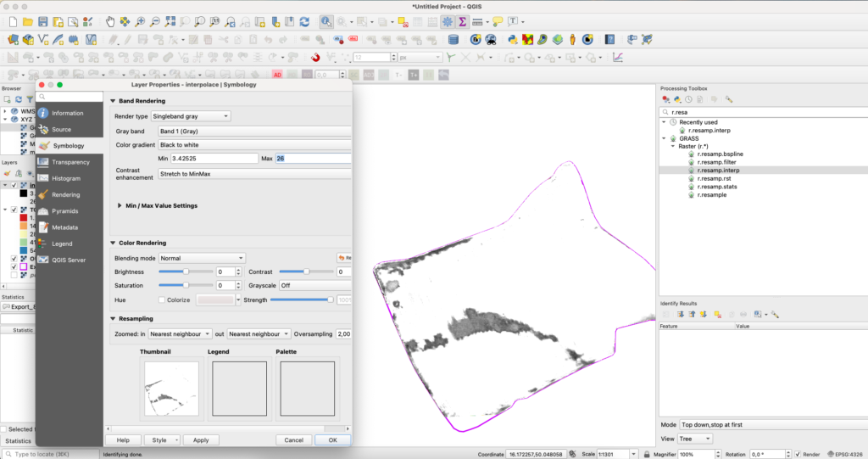Click the Statistical Summary sigma icon
The image size is (868, 459).
[x=462, y=21]
